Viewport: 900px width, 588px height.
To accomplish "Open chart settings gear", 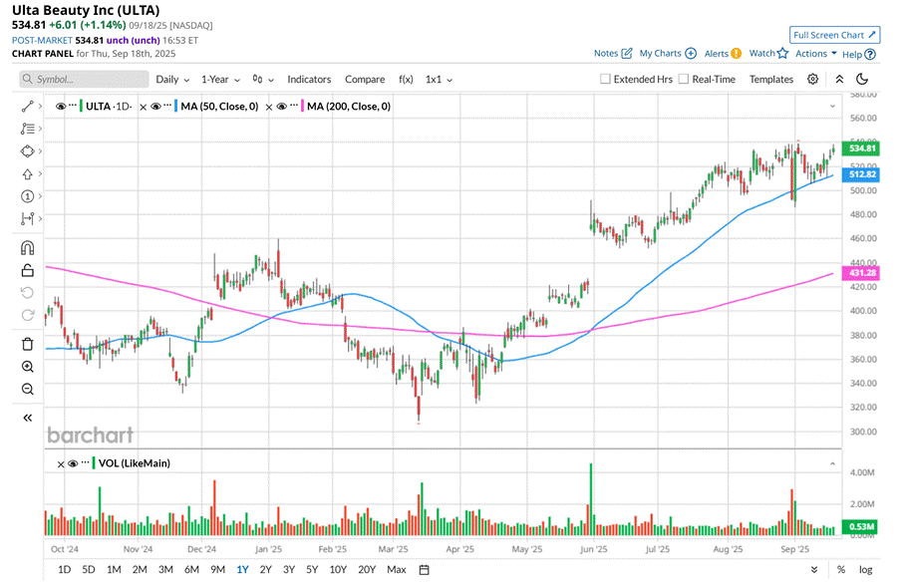I will click(x=812, y=80).
